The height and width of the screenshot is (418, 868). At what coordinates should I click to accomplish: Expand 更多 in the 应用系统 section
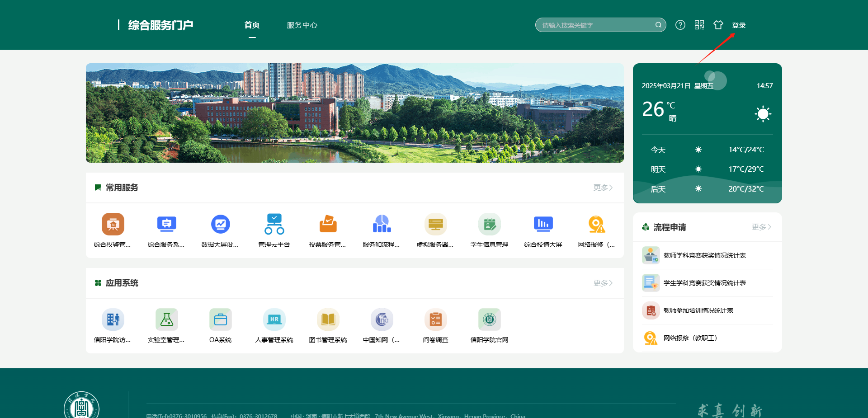pyautogui.click(x=602, y=283)
